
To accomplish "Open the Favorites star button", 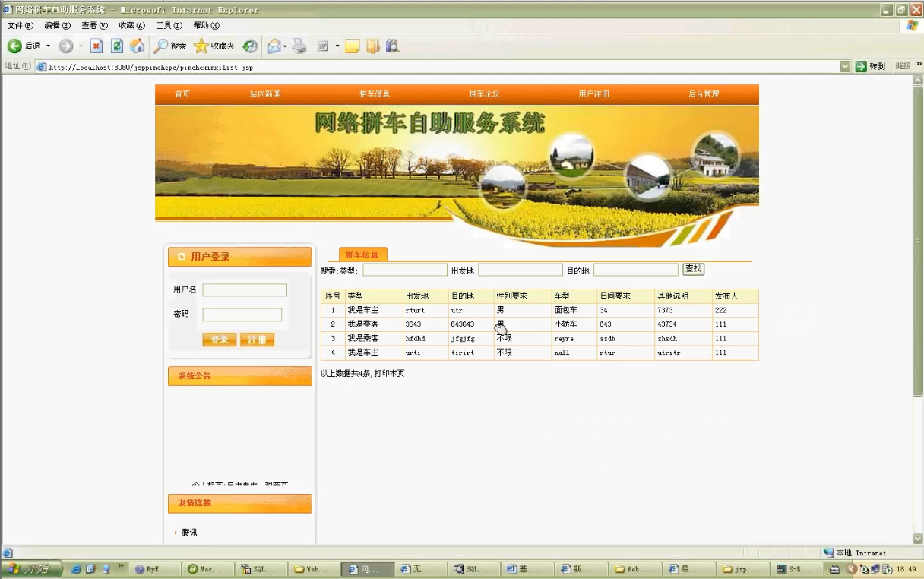I will point(214,46).
